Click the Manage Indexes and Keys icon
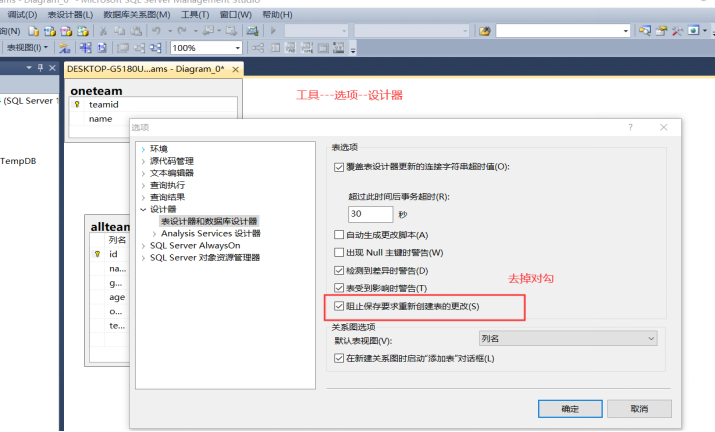715x432 pixels. [x=275, y=48]
